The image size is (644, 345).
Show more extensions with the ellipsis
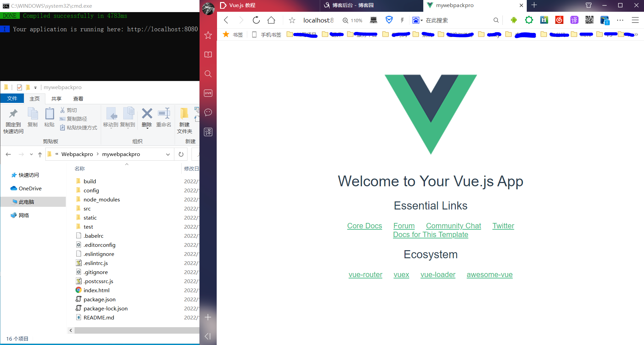pos(620,20)
